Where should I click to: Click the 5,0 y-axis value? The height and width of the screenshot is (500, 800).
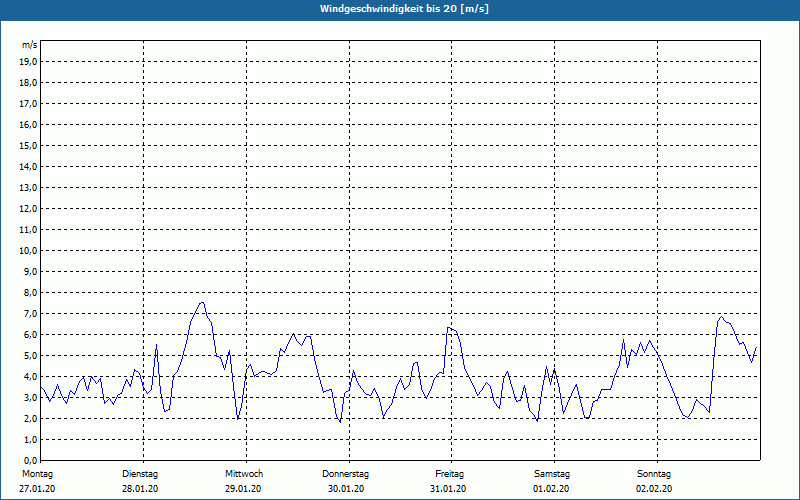(30, 356)
